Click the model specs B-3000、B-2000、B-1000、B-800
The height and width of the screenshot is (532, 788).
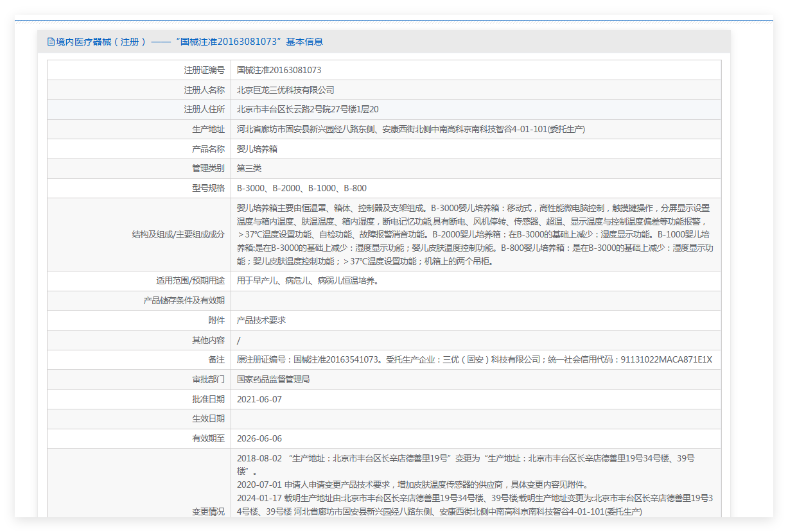click(301, 188)
